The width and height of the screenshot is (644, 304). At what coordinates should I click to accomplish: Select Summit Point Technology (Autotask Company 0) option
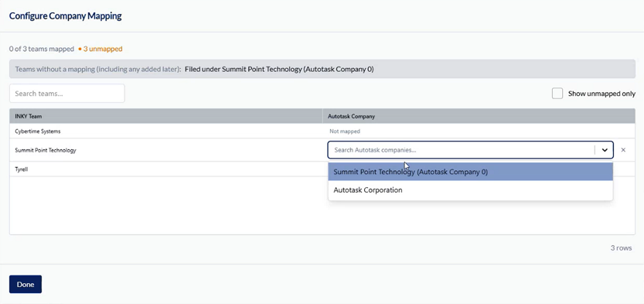(470, 172)
